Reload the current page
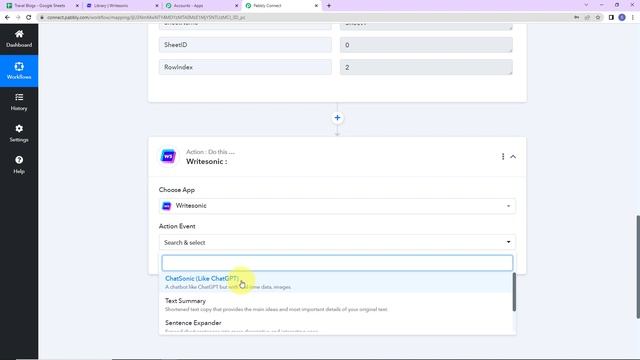This screenshot has width=640, height=360. click(29, 18)
